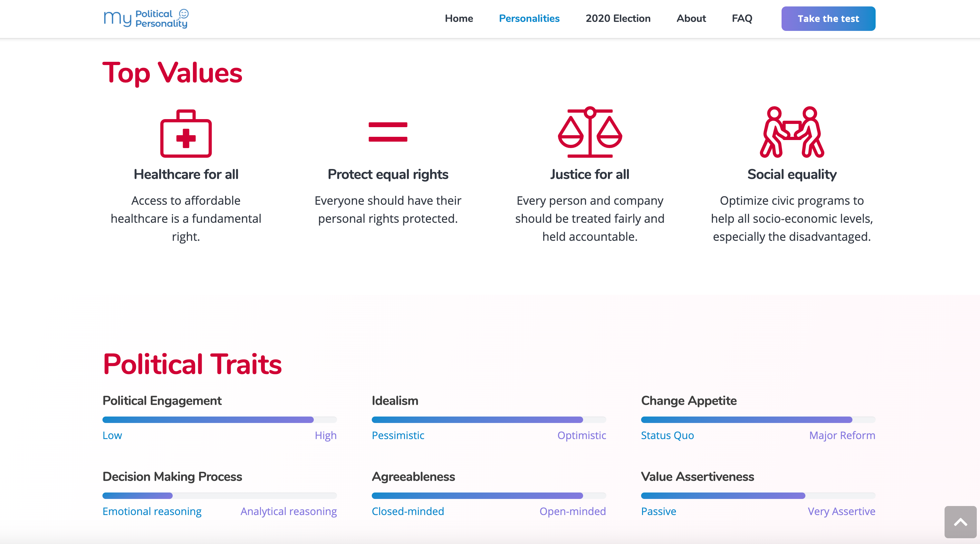The width and height of the screenshot is (980, 544).
Task: Click the Healthcare for all medical kit icon
Action: [186, 134]
